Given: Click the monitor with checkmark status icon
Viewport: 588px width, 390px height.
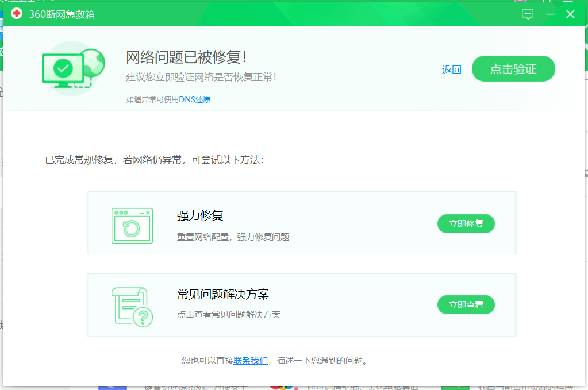Looking at the screenshot, I should click(74, 68).
